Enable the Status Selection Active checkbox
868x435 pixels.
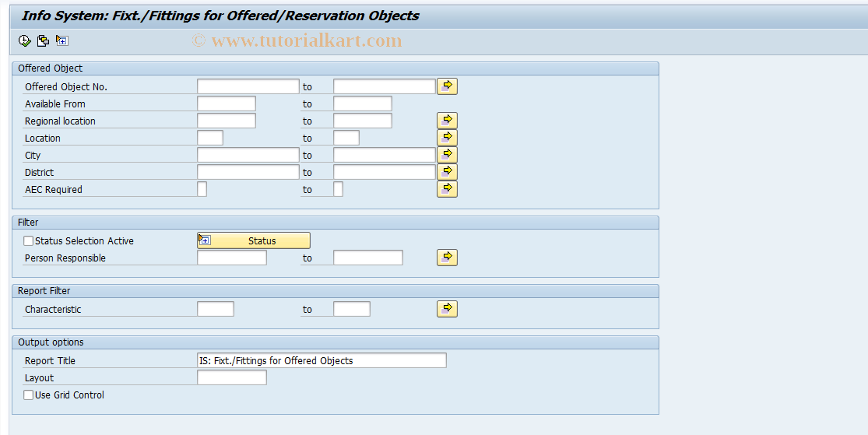(x=28, y=240)
